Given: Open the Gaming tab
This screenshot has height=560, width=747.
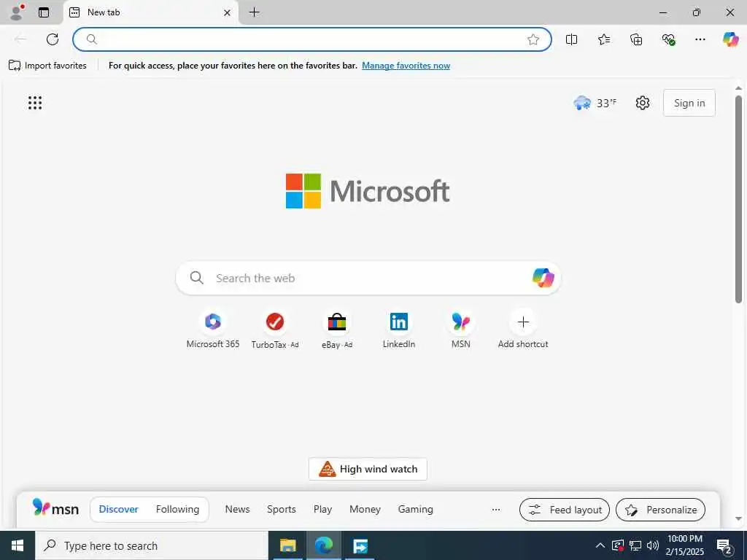Looking at the screenshot, I should pos(415,509).
